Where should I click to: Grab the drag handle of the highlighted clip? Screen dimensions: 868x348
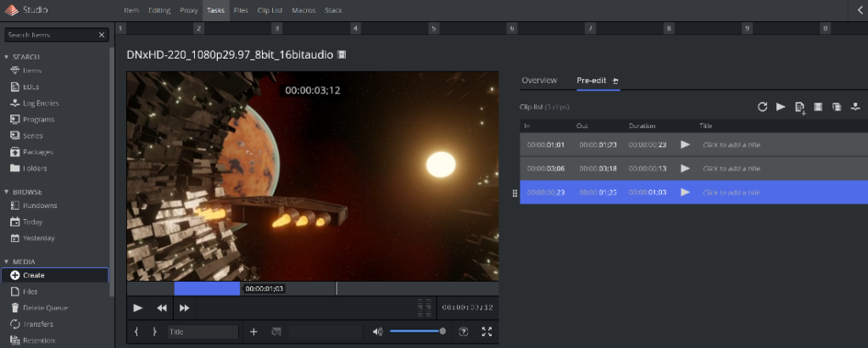coord(515,194)
